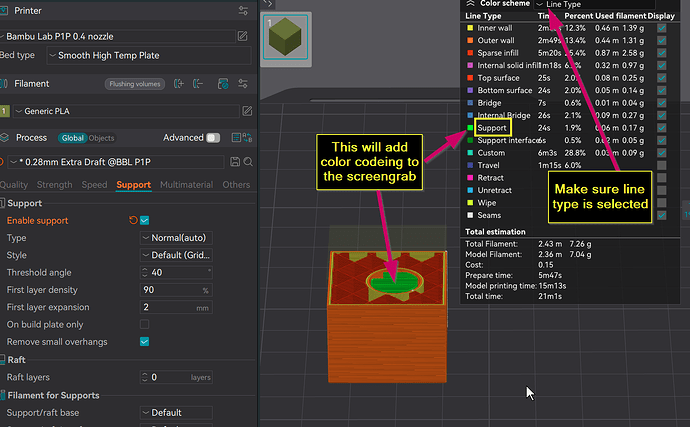The width and height of the screenshot is (690, 427).
Task: Open the Support/raft base filament dropdown
Action: 176,412
